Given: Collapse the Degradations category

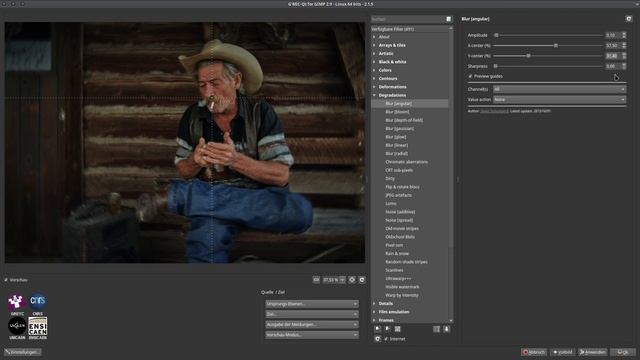Looking at the screenshot, I should click(374, 95).
